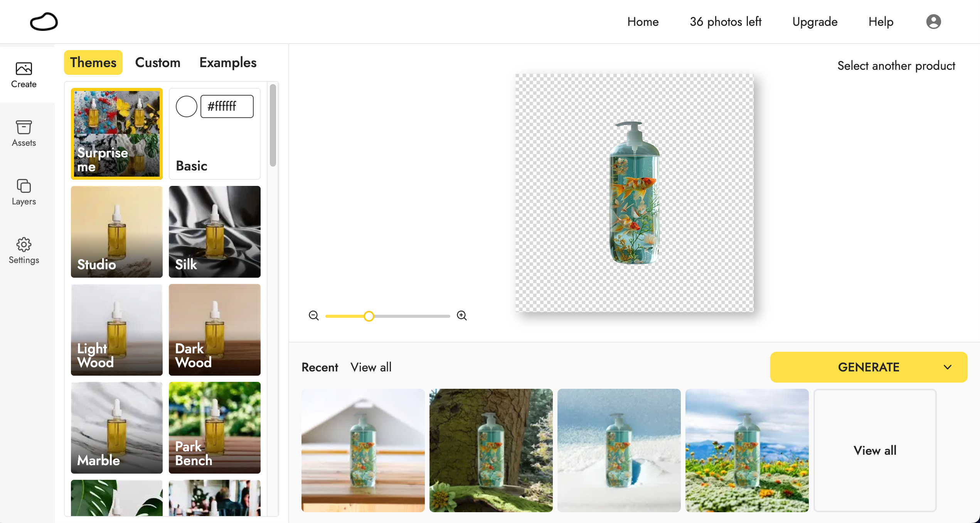Click the themes list scrollbar
This screenshot has width=980, height=523.
pyautogui.click(x=273, y=125)
